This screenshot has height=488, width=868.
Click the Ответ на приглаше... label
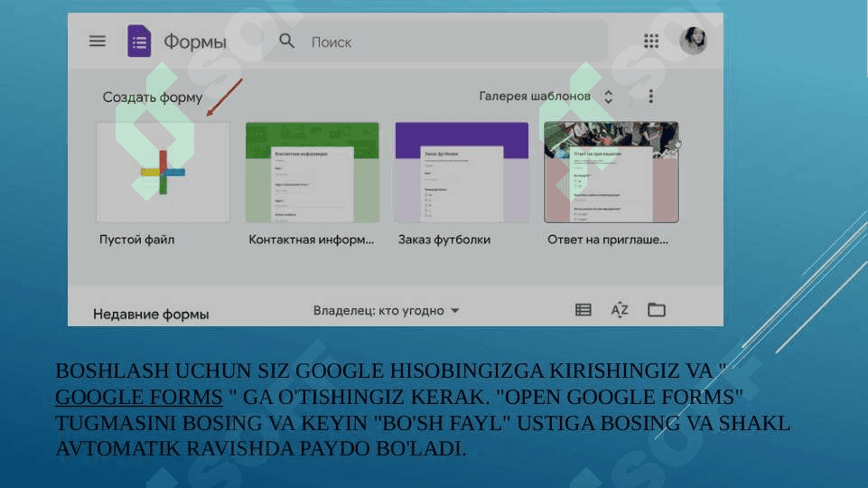(607, 239)
